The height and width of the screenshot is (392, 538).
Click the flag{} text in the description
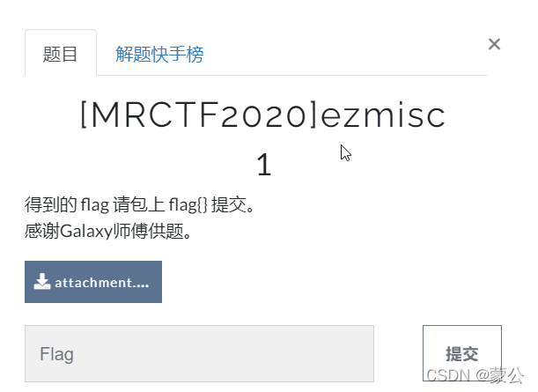(188, 205)
